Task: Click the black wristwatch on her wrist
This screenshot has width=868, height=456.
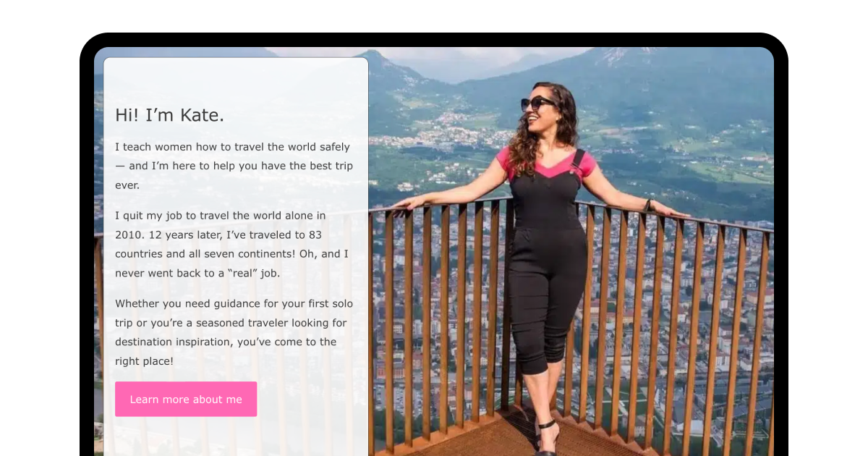Action: [650, 206]
